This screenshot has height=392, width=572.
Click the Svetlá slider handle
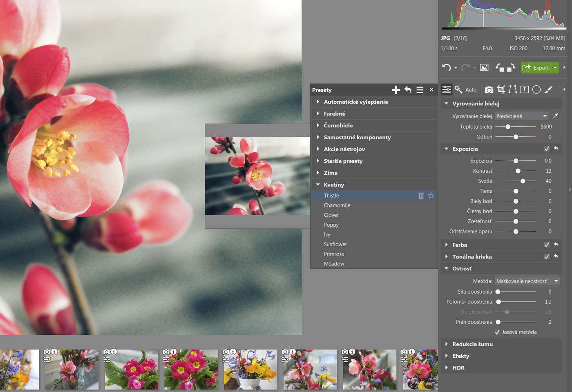pyautogui.click(x=523, y=181)
